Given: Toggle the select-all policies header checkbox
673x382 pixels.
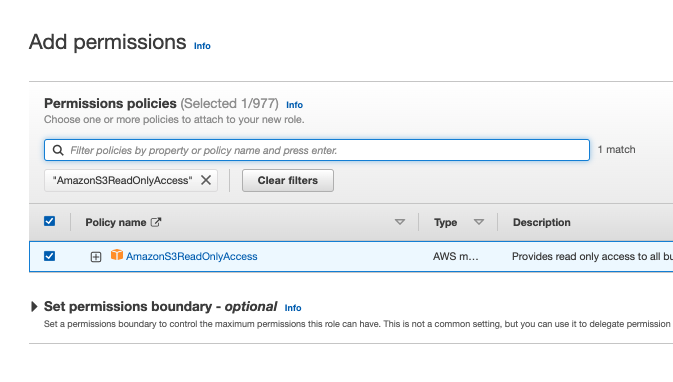Looking at the screenshot, I should 49,221.
